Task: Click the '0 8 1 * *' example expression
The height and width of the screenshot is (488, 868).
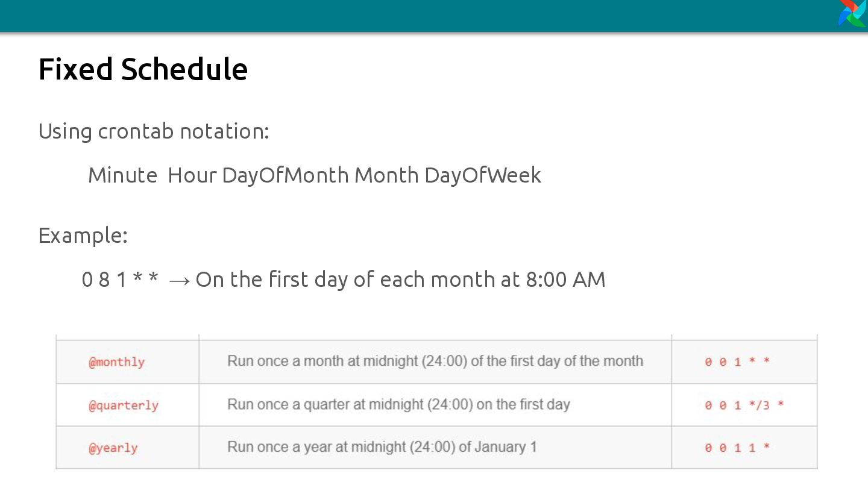Action: tap(120, 280)
